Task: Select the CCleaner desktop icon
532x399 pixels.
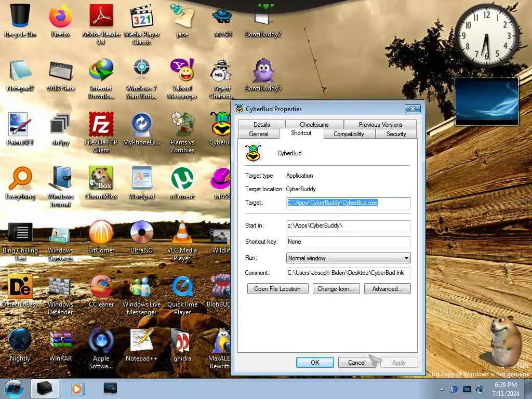Action: coord(101,291)
